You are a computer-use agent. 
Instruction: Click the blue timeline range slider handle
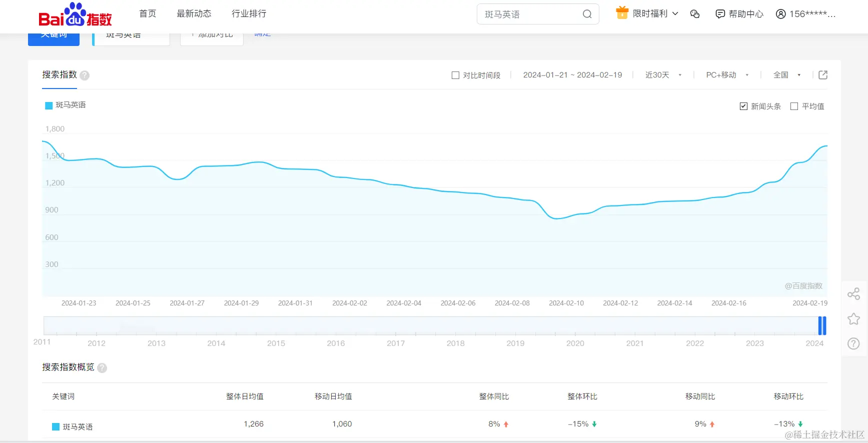(x=822, y=325)
